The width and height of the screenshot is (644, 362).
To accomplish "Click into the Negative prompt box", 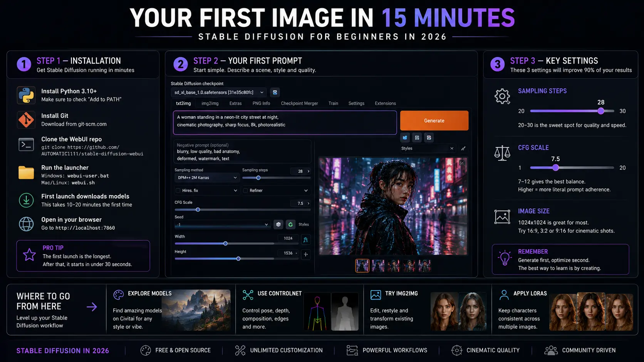I will 242,152.
